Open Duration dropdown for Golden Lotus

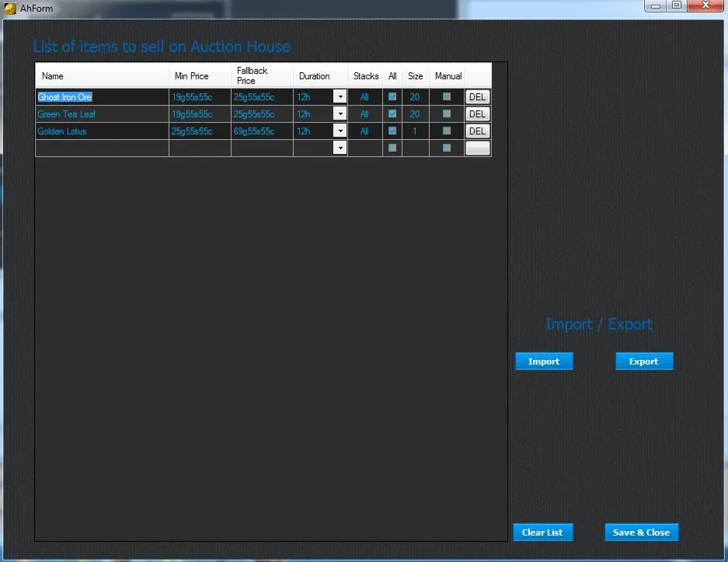tap(340, 131)
